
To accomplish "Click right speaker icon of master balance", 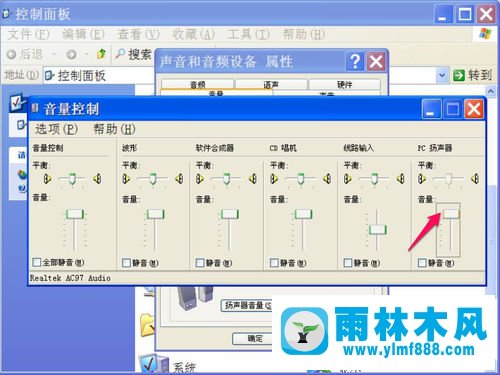I will tap(97, 179).
